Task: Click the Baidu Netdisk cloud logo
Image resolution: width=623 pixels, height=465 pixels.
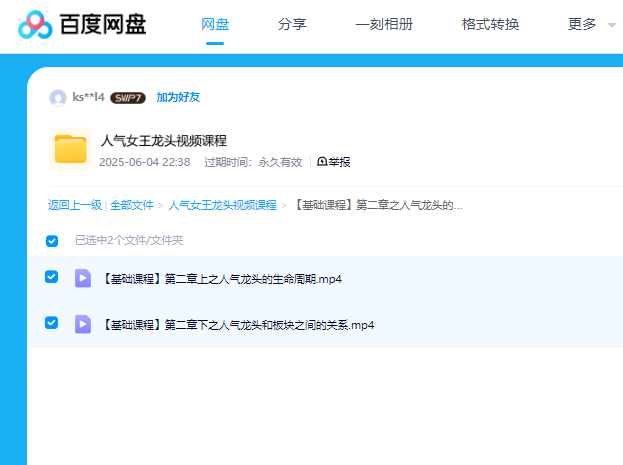Action: tap(37, 24)
